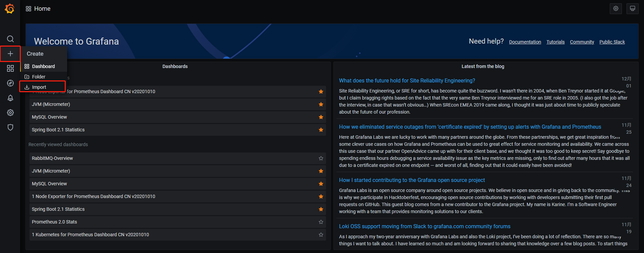
Task: Select Folder from the Create menu
Action: coord(39,77)
